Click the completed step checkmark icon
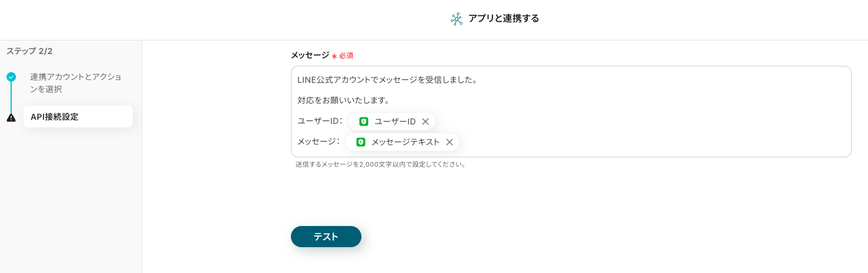This screenshot has height=273, width=868. (x=11, y=77)
